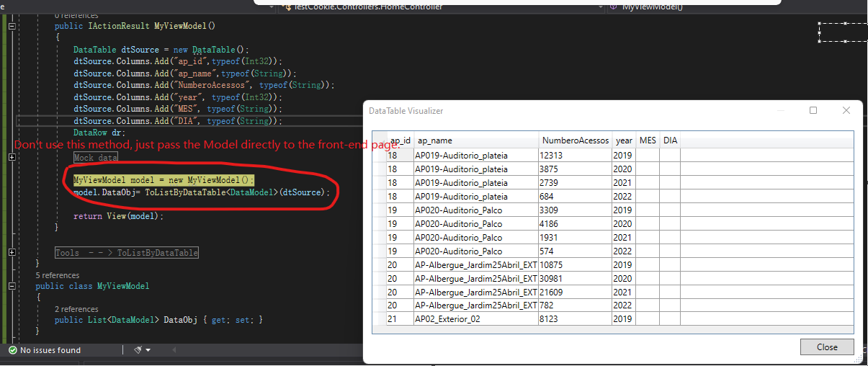
Task: Select the AP02_Exterior_02 name cell
Action: (476, 318)
